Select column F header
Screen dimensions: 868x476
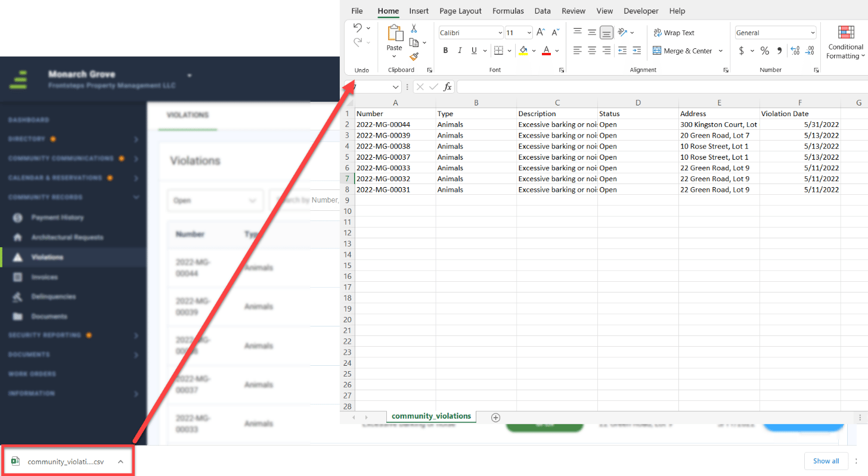click(800, 102)
